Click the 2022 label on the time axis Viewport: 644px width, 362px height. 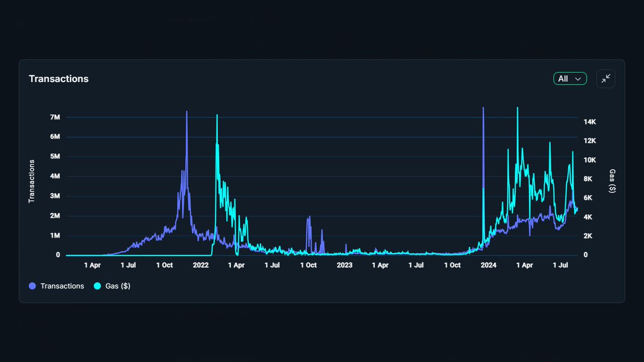click(201, 265)
